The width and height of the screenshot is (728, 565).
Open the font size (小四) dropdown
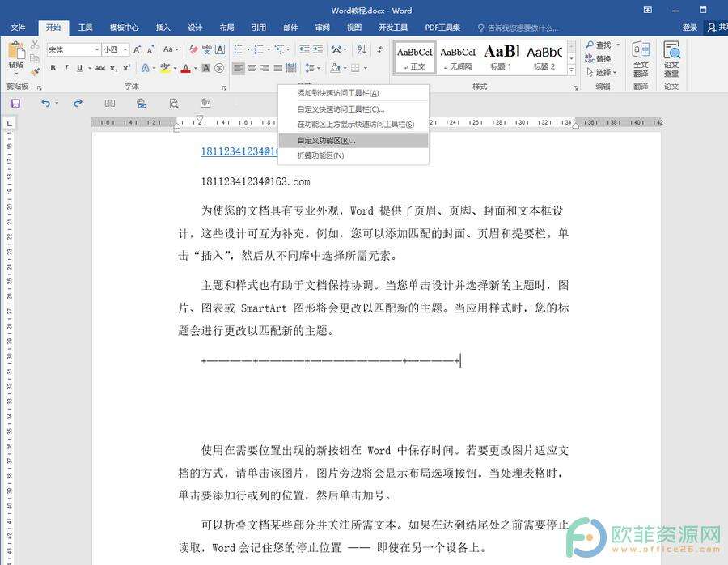tap(125, 49)
